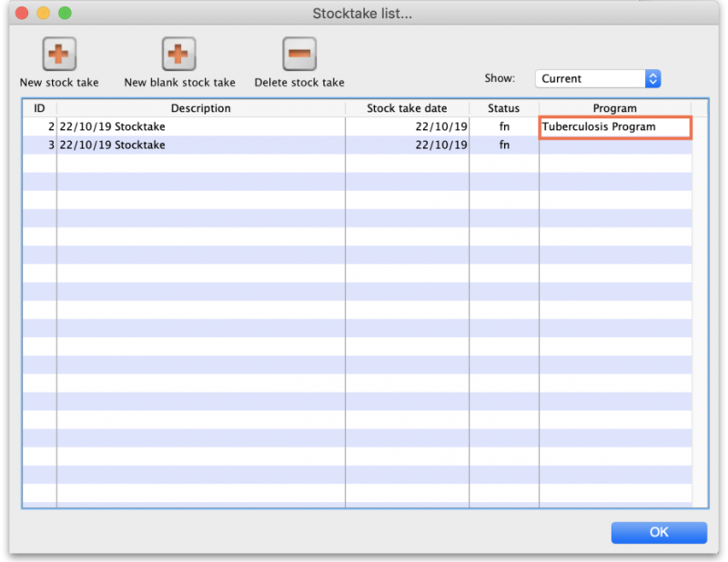Click the minus icon above Delete stock take
Screen dimensions: 728x562
298,55
